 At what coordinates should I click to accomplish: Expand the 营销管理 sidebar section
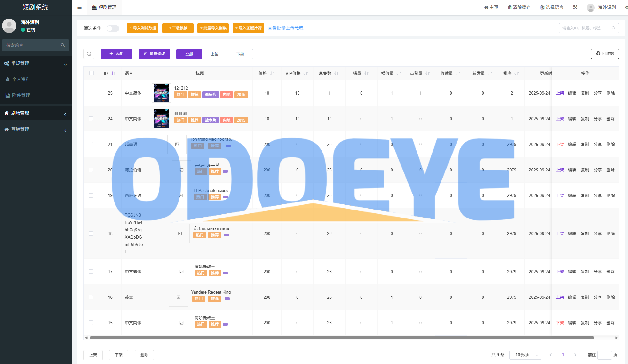pyautogui.click(x=36, y=129)
